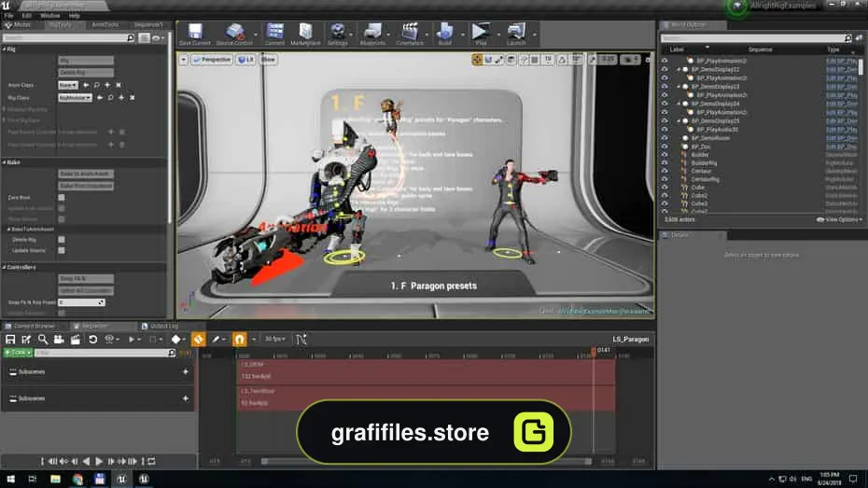Open the green Track add dropdown
This screenshot has width=868, height=488.
(x=18, y=353)
